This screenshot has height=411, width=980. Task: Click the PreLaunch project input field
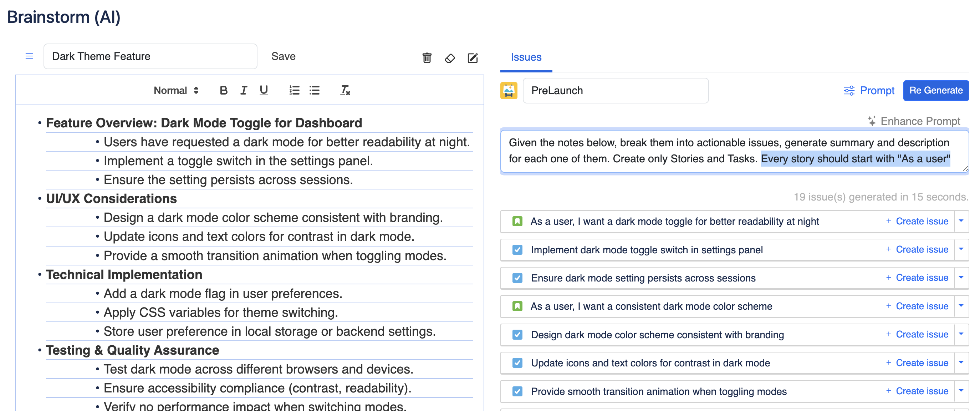[615, 91]
